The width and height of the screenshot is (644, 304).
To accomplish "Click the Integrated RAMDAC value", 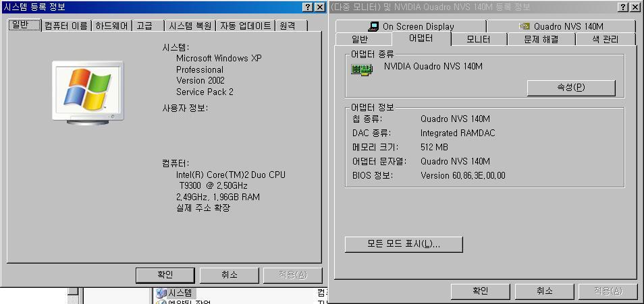I will (x=458, y=133).
